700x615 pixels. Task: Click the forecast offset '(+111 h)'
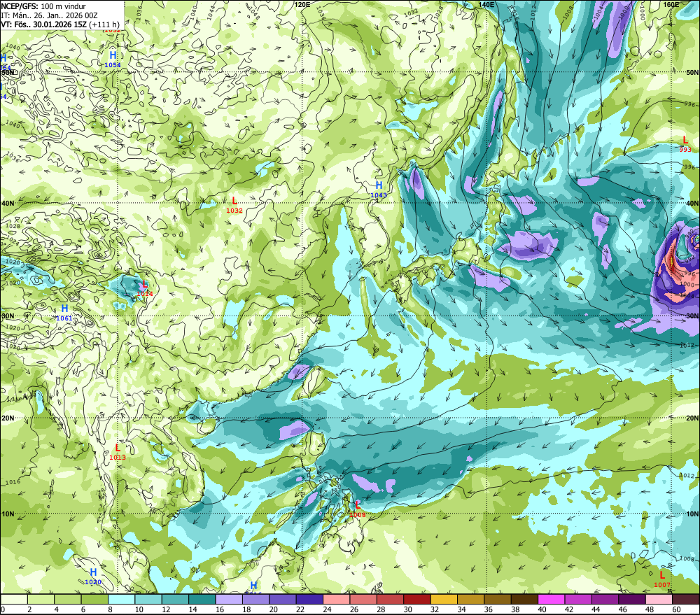pyautogui.click(x=104, y=24)
